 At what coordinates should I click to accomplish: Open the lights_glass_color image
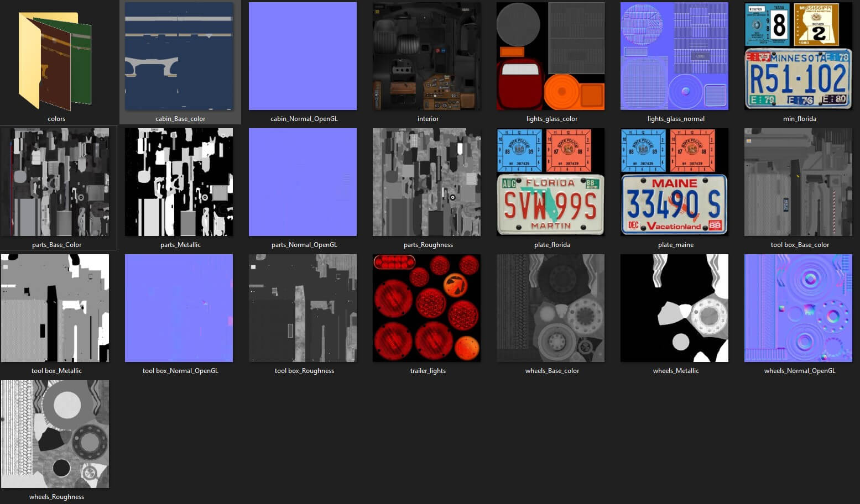551,56
